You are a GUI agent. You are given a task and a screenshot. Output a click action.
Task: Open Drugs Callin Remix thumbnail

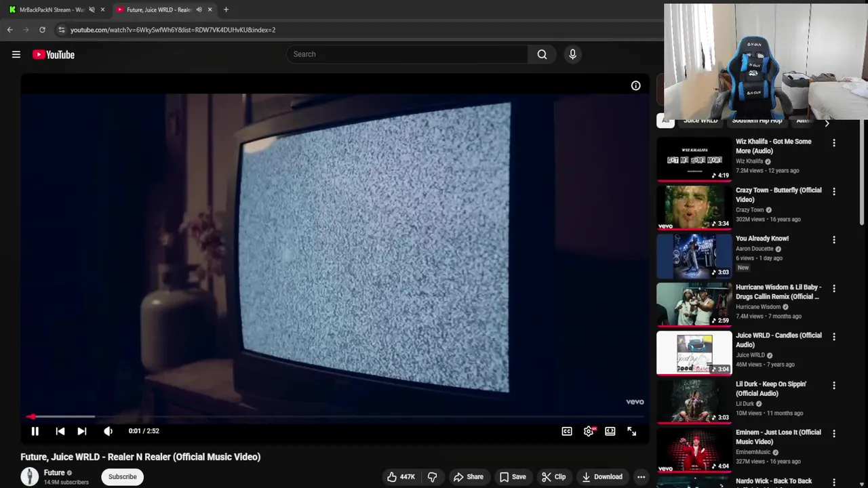[x=694, y=304]
